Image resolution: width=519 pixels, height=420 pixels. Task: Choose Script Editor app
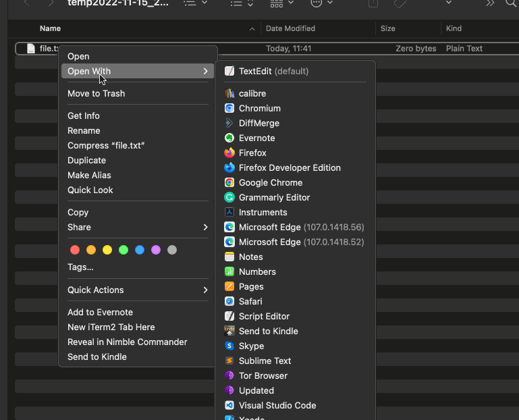tap(295, 316)
